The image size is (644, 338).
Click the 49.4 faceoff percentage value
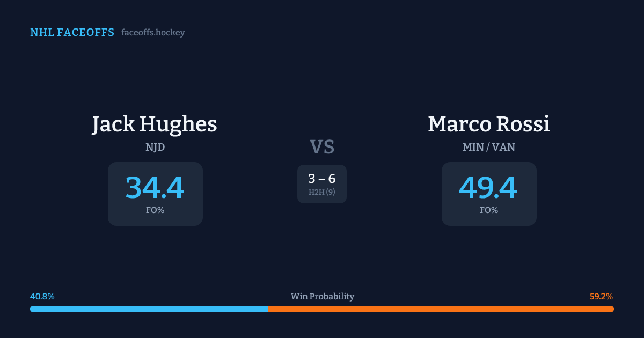click(x=488, y=188)
